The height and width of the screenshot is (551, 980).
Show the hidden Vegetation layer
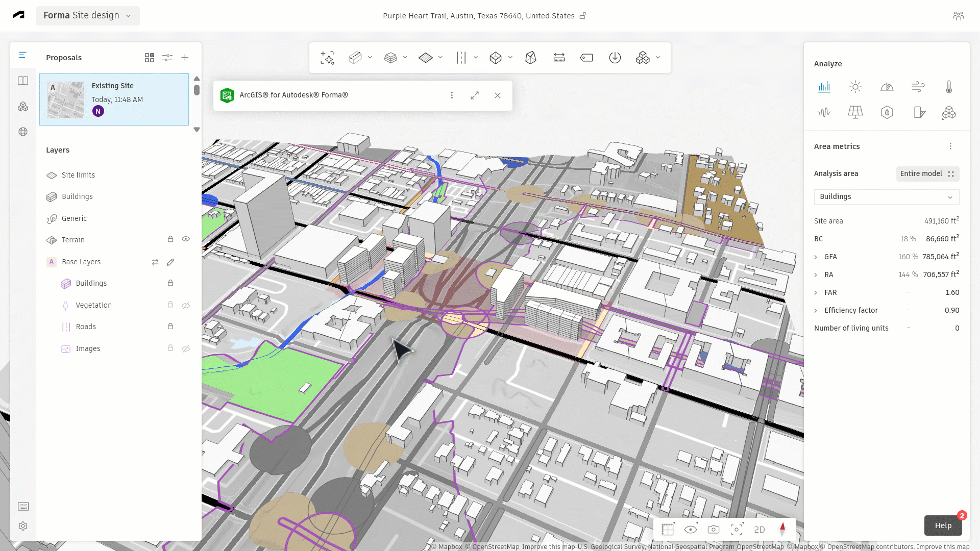tap(186, 305)
